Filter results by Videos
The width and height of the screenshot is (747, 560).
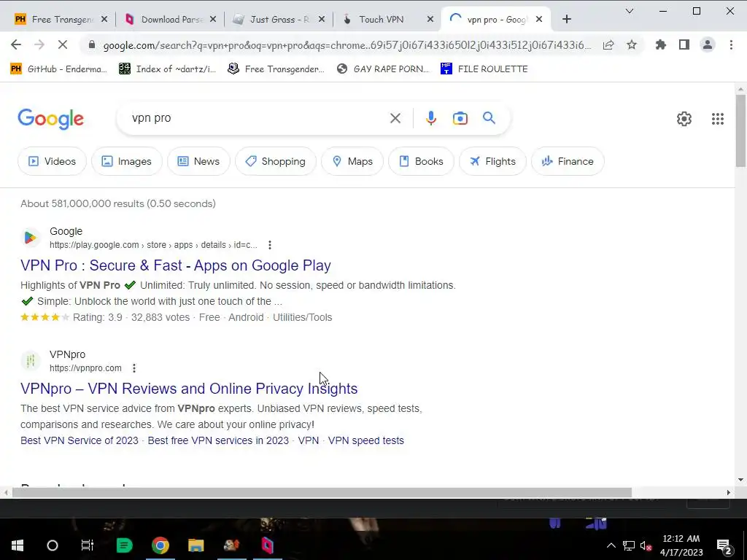coord(52,161)
